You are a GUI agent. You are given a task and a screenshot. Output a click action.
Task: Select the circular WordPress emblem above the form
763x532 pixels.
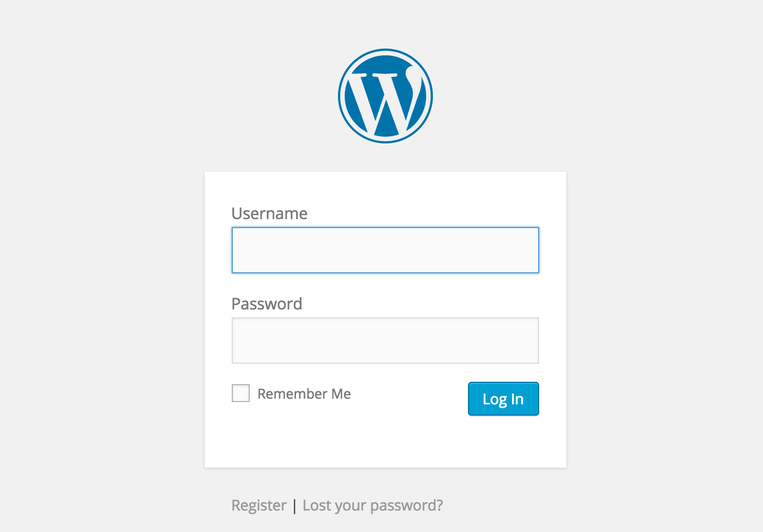pos(385,95)
